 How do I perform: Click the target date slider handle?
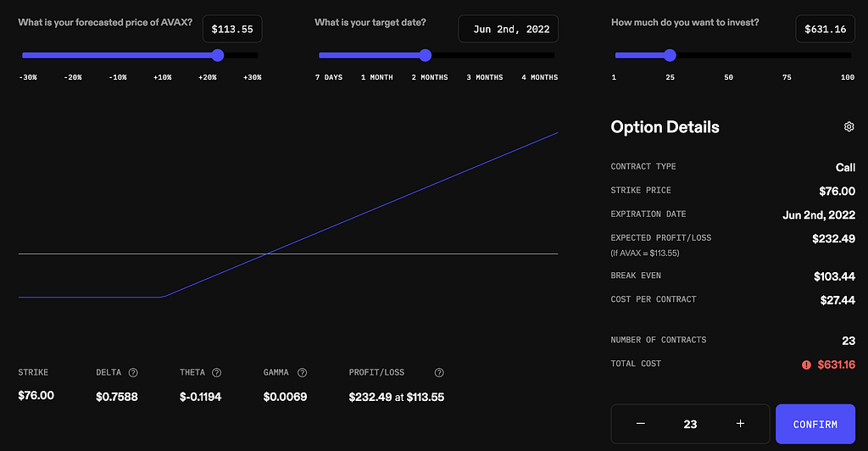coord(426,55)
